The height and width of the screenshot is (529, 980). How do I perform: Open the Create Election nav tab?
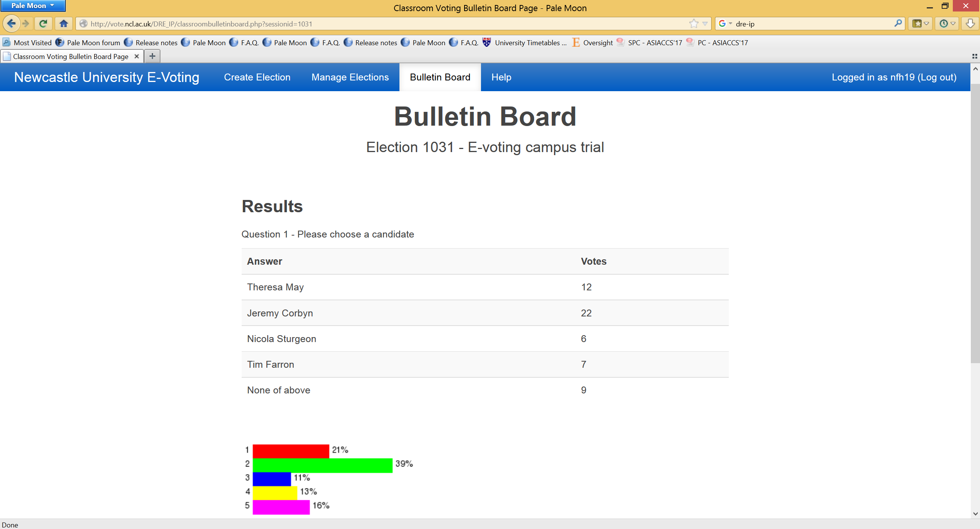click(x=257, y=77)
